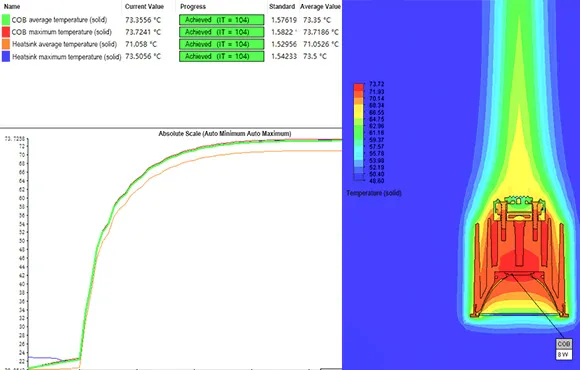Click the Absolute Scale plot title
The height and width of the screenshot is (370, 580).
[x=225, y=134]
